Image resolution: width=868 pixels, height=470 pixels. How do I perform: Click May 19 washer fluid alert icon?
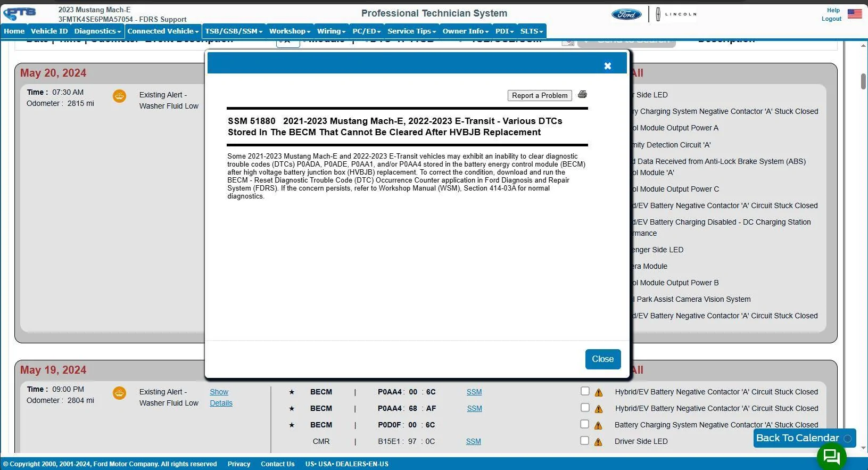(119, 393)
